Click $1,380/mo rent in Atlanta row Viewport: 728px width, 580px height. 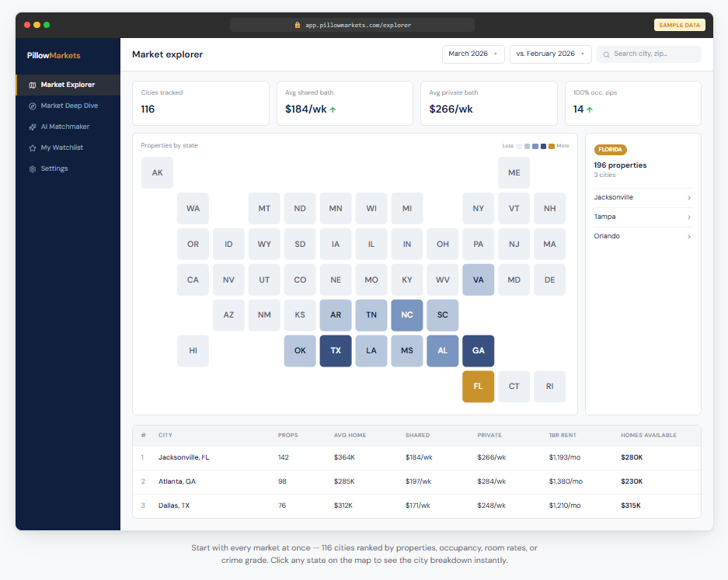point(566,481)
